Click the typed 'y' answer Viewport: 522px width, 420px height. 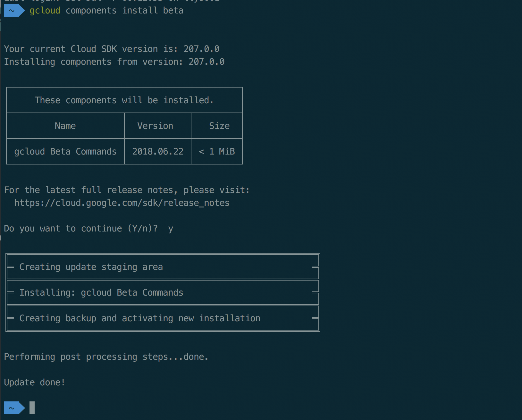click(171, 229)
